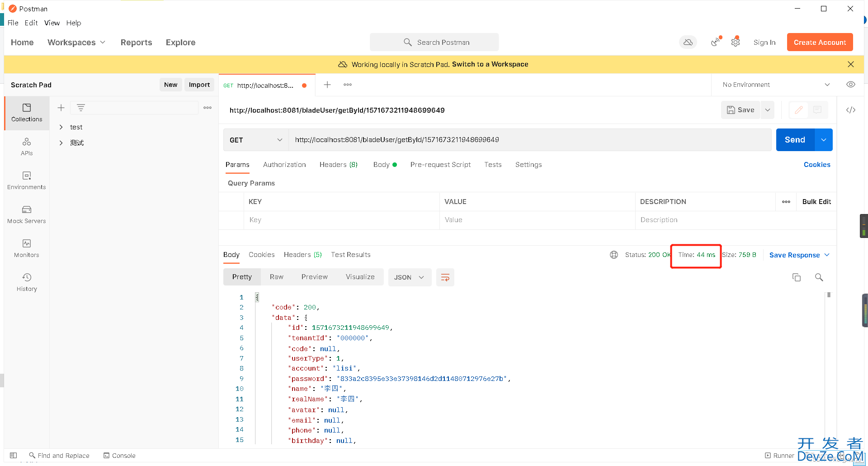
Task: Open the response Cookies tab
Action: pyautogui.click(x=262, y=255)
